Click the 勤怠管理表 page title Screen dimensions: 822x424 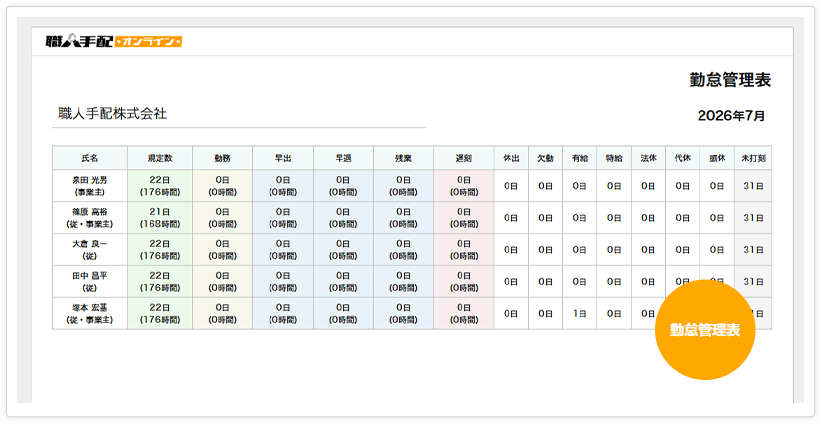[730, 80]
